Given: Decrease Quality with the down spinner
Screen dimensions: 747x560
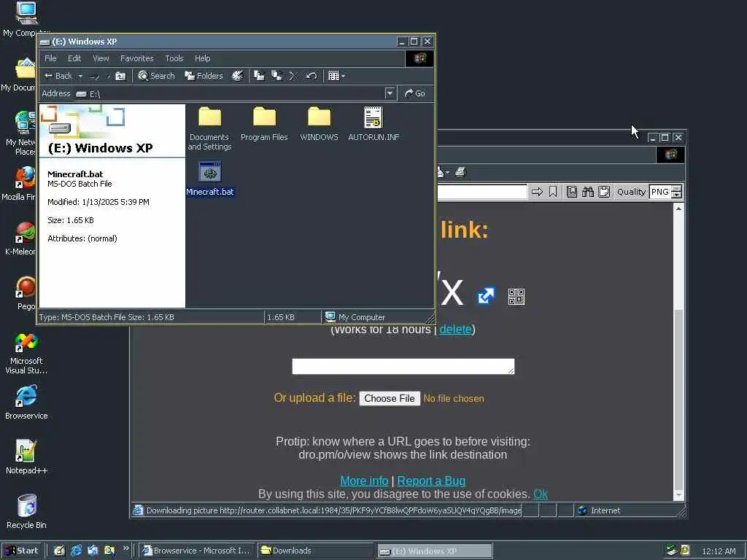Looking at the screenshot, I should [676, 195].
